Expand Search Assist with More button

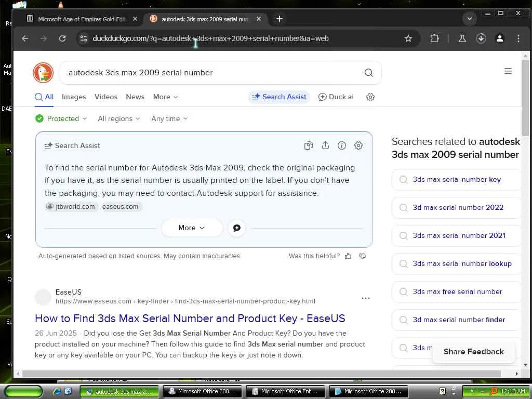192,228
